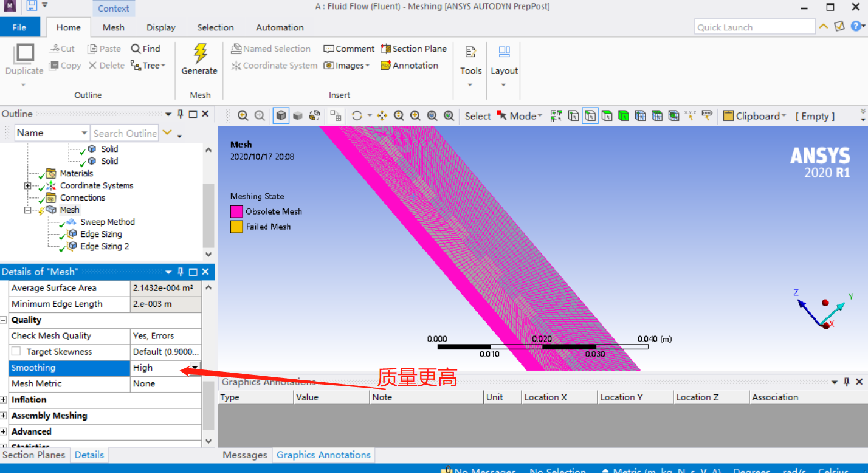Open the Name filter dropdown in Outline
This screenshot has width=868, height=474.
(x=84, y=133)
